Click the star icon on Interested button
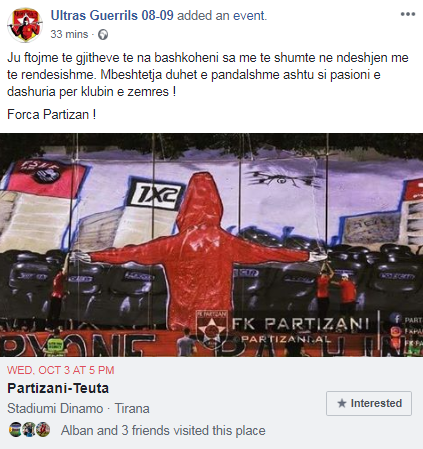 (342, 403)
